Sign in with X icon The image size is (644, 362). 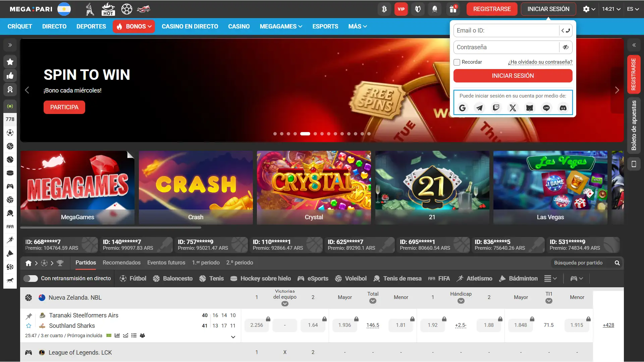[x=513, y=108]
